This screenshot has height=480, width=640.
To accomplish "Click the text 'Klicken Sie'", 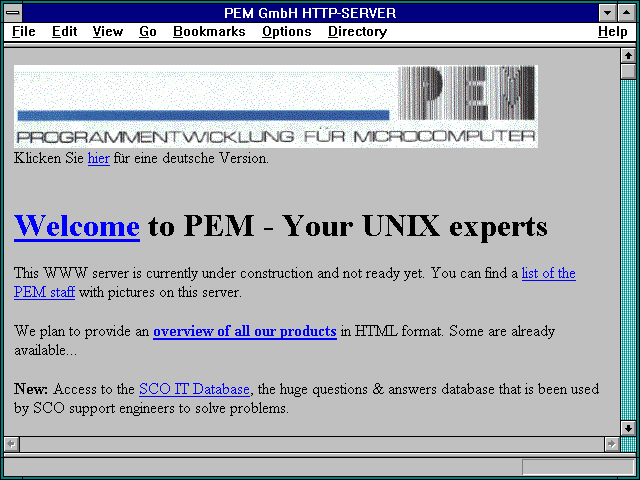I will (x=49, y=158).
